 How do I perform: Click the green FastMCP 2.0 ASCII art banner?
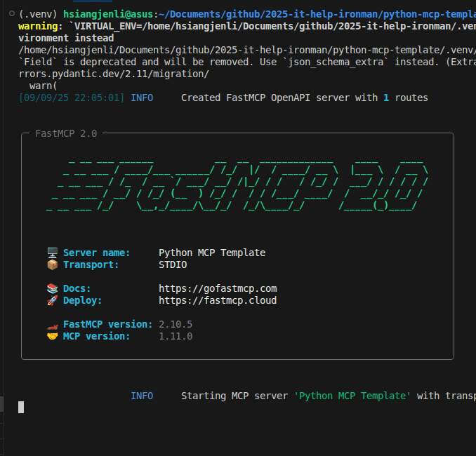pos(237,185)
